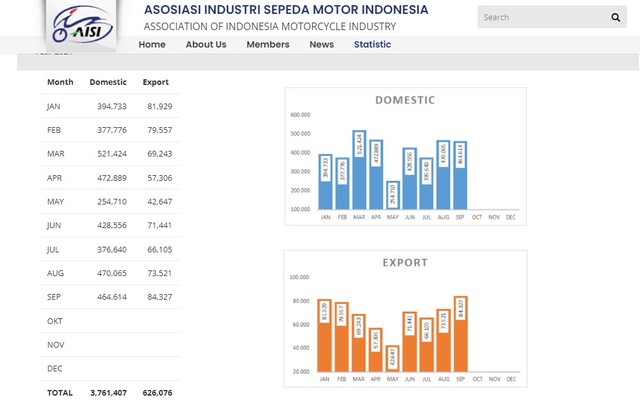Image resolution: width=640 pixels, height=401 pixels.
Task: Select domestic value 472,889
Action: [112, 178]
